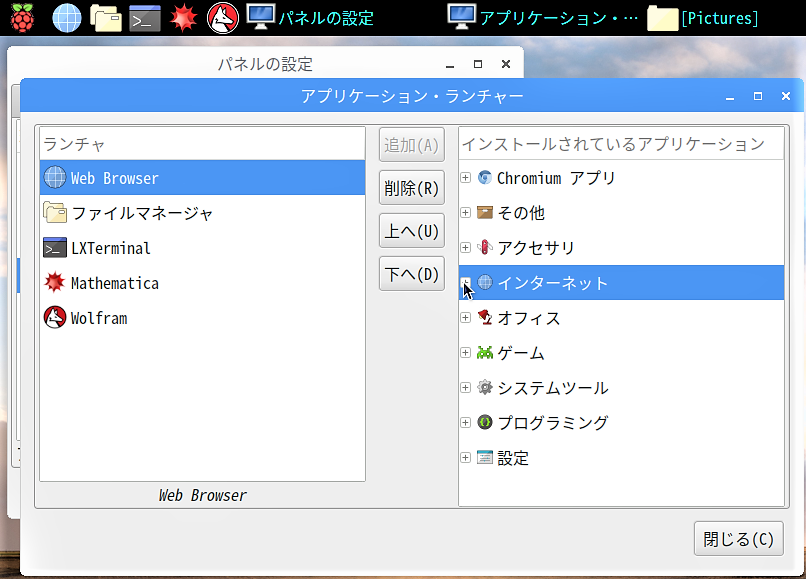806x579 pixels.
Task: Select システムツール tree row
Action: 621,387
